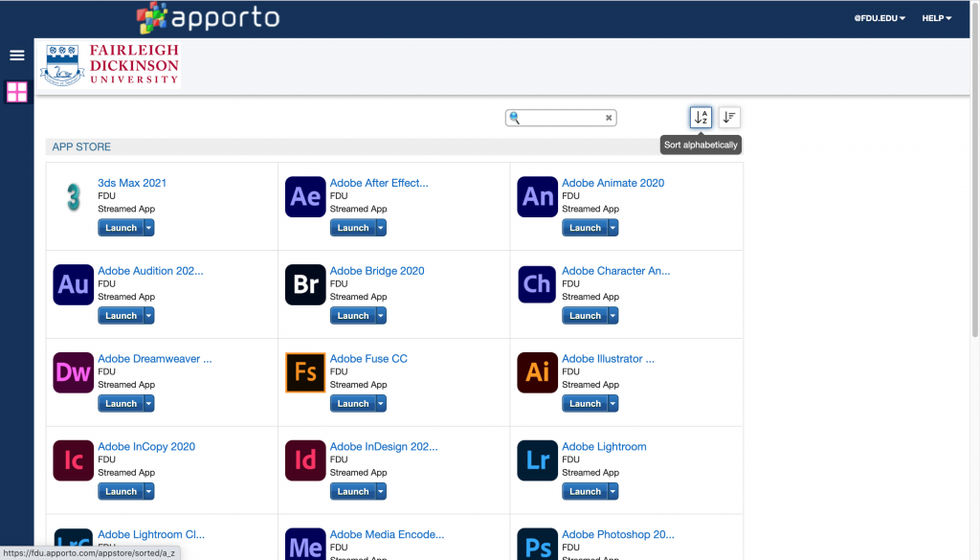Open the Adobe Media Encode... title link
Screen dimensions: 980x560
pos(387,534)
